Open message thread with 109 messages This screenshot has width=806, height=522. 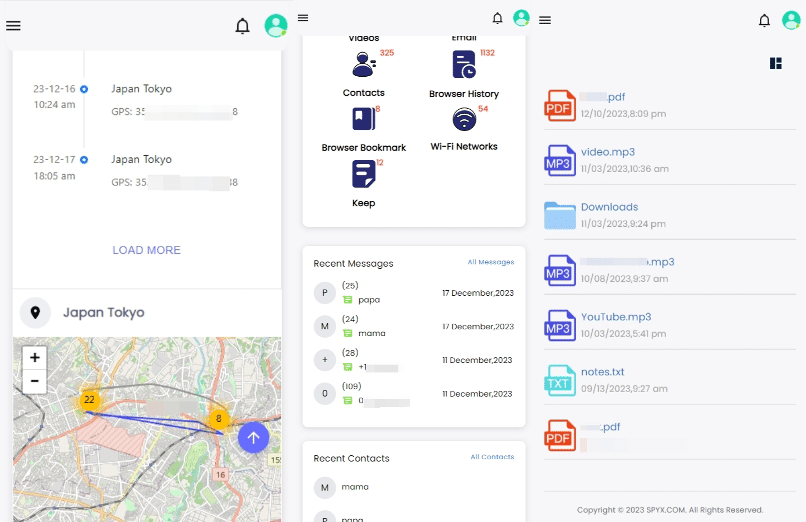tap(414, 394)
